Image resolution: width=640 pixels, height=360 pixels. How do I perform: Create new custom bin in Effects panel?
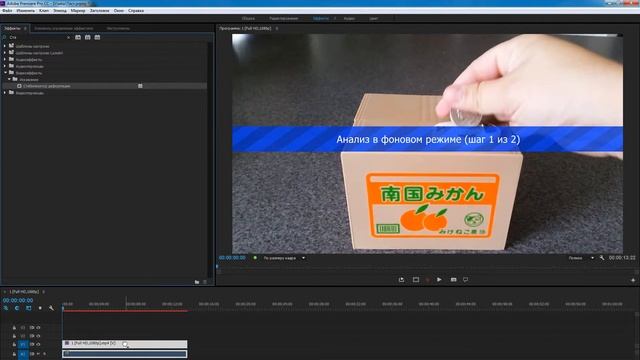(x=197, y=282)
